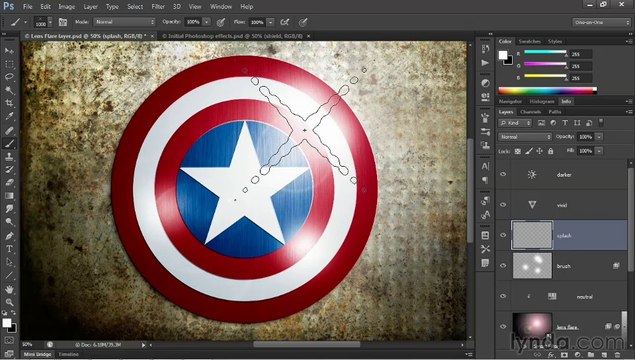Select the Move tool

point(9,51)
